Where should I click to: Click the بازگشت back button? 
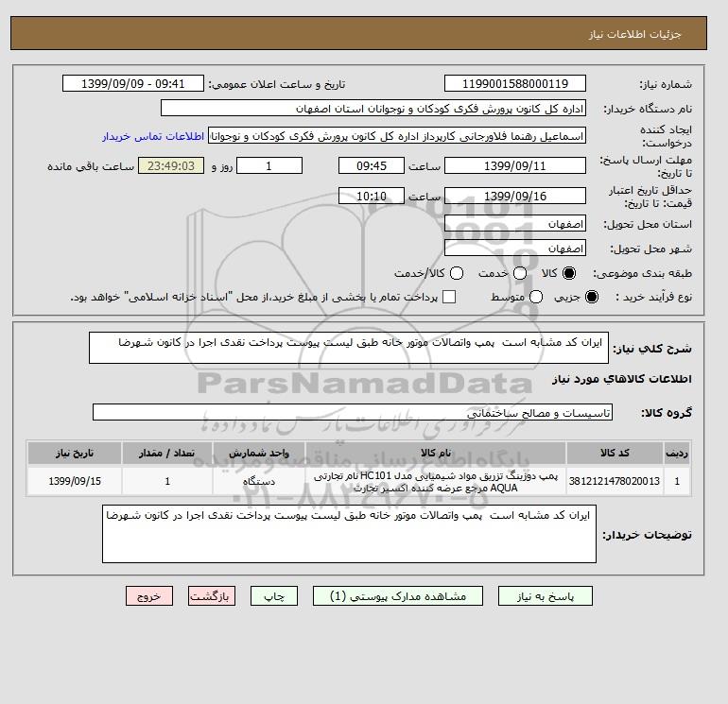click(x=212, y=596)
